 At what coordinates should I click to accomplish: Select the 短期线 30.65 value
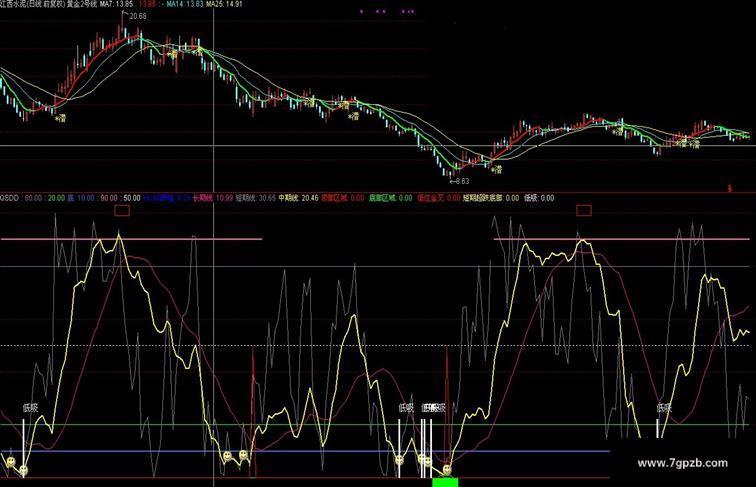pos(256,198)
